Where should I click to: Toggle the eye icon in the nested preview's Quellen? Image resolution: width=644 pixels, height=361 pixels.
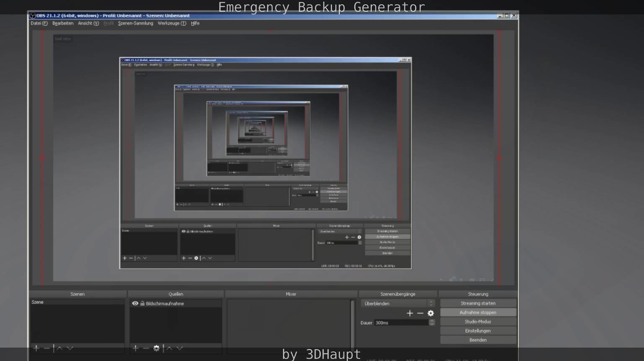point(183,231)
